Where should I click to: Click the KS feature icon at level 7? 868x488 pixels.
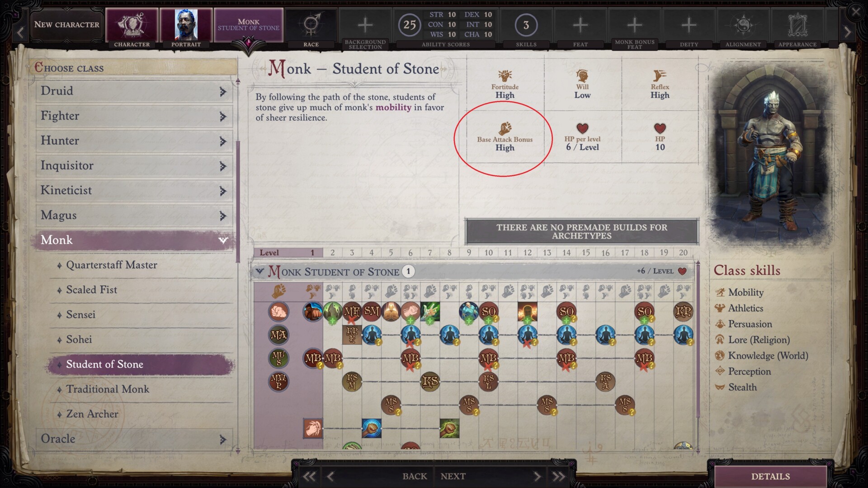click(x=430, y=382)
